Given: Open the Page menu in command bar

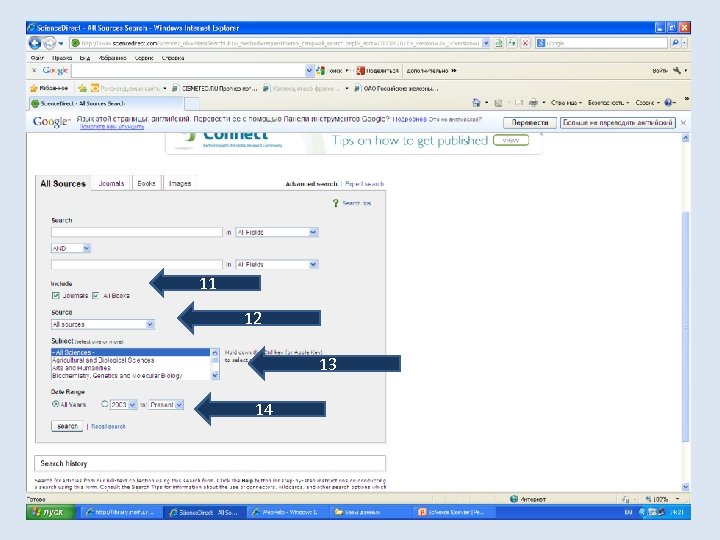Looking at the screenshot, I should tap(566, 103).
